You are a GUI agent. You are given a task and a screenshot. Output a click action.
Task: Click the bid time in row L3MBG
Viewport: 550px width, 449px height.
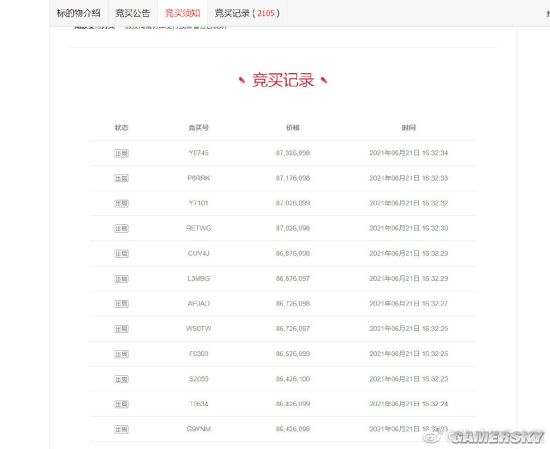pyautogui.click(x=409, y=279)
